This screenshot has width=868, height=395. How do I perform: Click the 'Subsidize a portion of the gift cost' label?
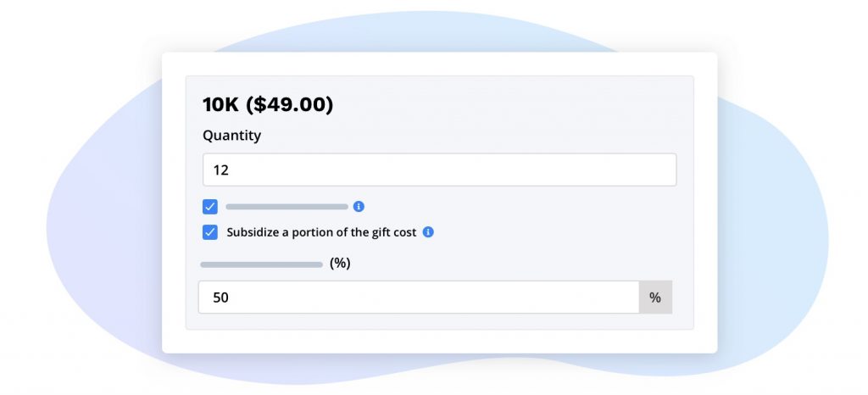coord(321,232)
